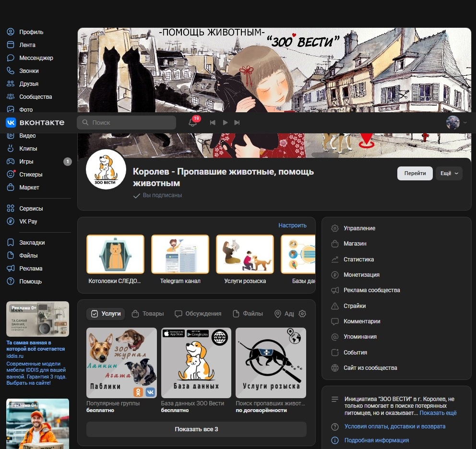Open Магазин in community menu

pyautogui.click(x=348, y=244)
